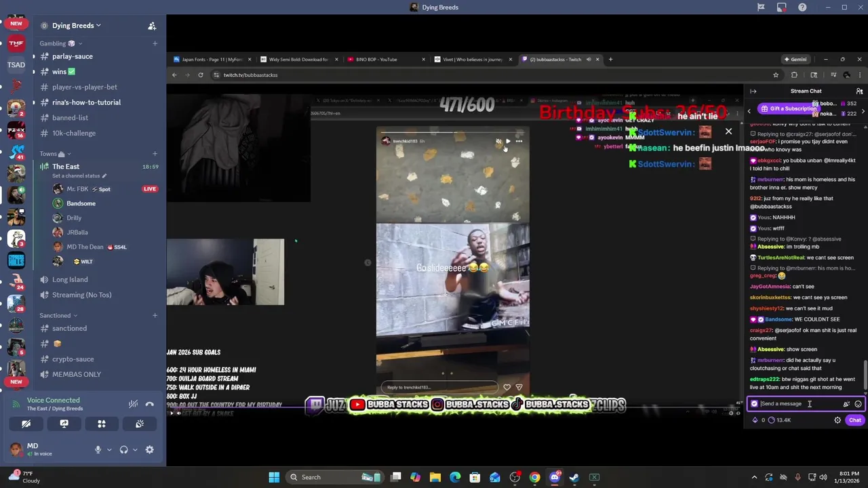
Task: Show next gift leaderboard arrow
Action: [863, 110]
